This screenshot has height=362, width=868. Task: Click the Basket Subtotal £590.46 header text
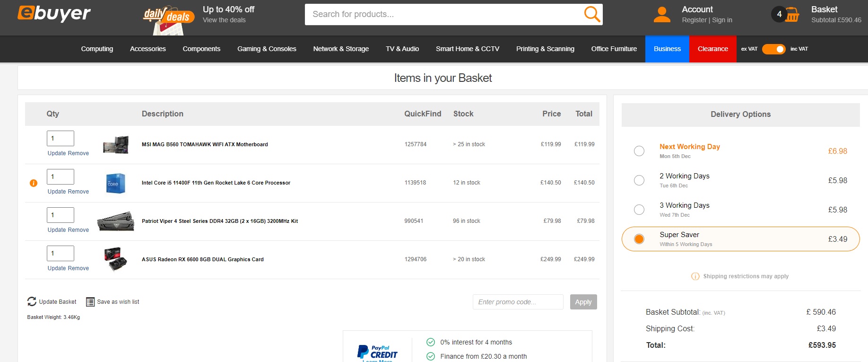coord(836,20)
